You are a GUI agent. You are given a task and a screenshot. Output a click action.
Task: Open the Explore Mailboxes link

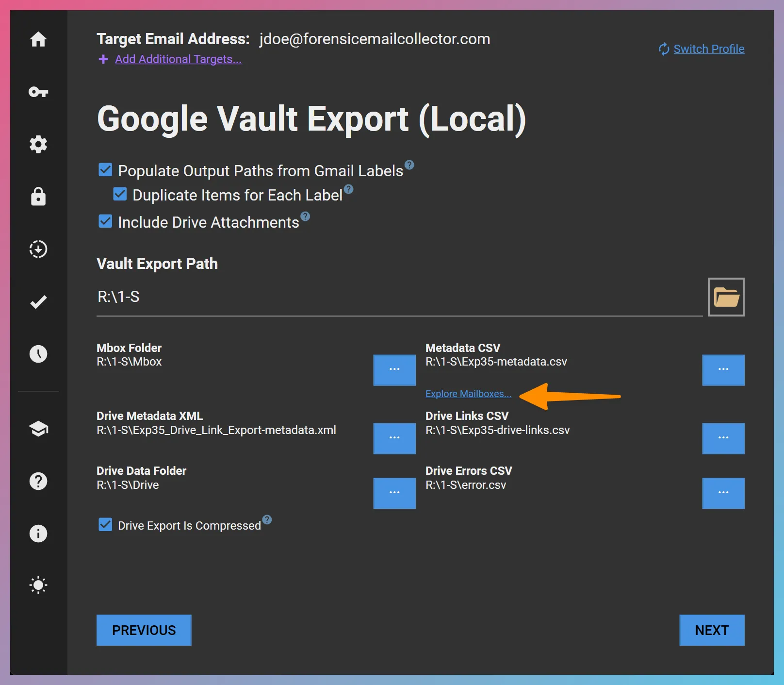click(x=468, y=394)
